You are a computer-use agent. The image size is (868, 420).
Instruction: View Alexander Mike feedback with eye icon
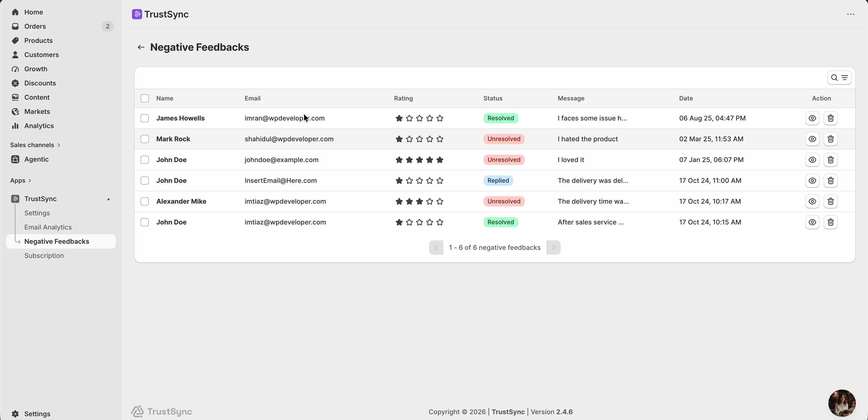[x=812, y=201]
